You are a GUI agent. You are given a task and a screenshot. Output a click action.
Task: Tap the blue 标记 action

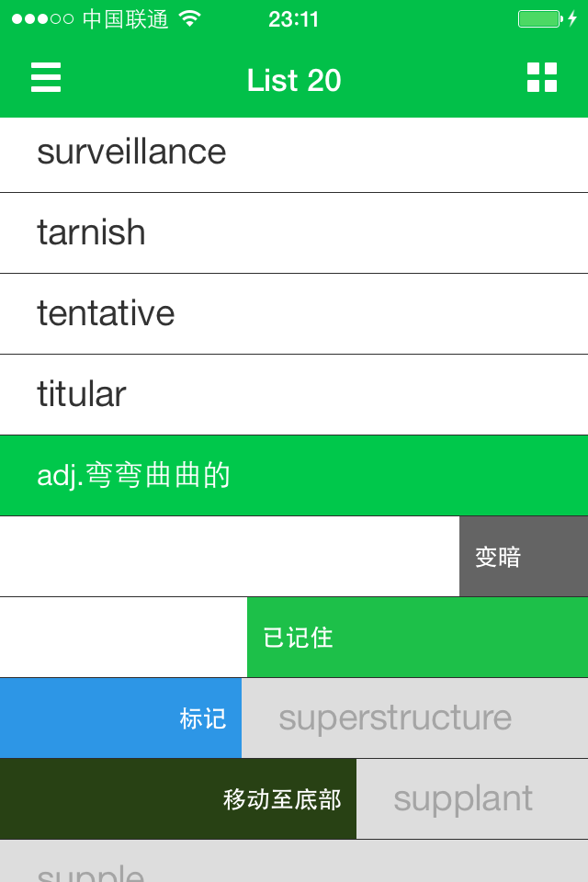(x=203, y=718)
